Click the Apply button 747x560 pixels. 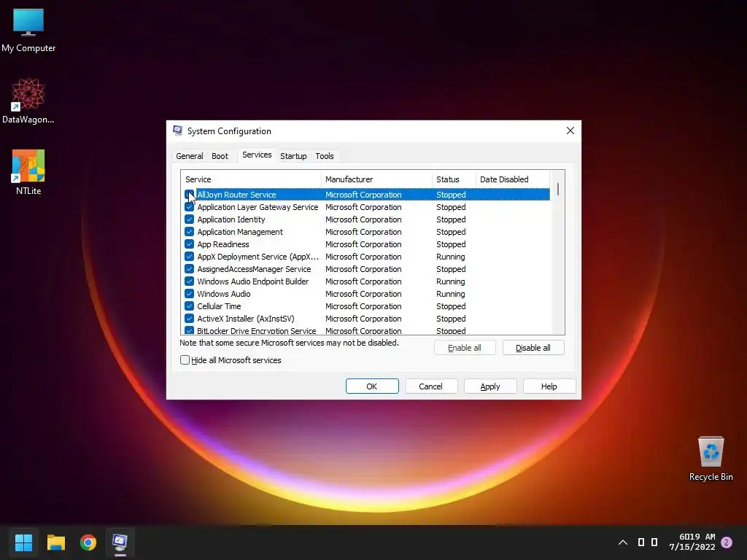pos(489,386)
